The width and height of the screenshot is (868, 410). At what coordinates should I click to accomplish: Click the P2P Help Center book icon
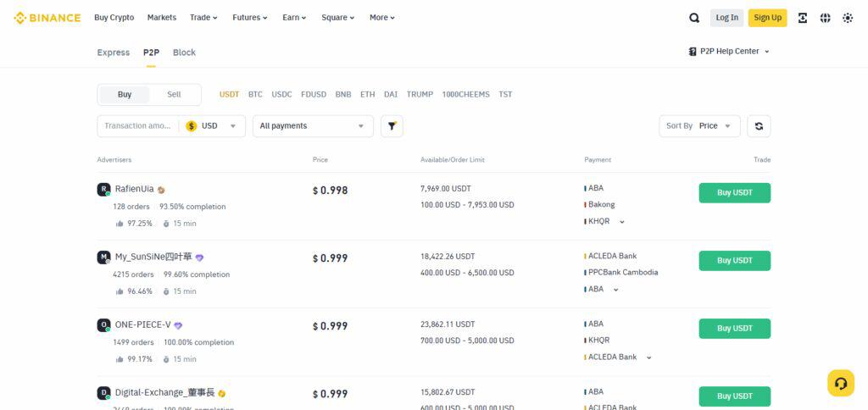click(x=692, y=52)
